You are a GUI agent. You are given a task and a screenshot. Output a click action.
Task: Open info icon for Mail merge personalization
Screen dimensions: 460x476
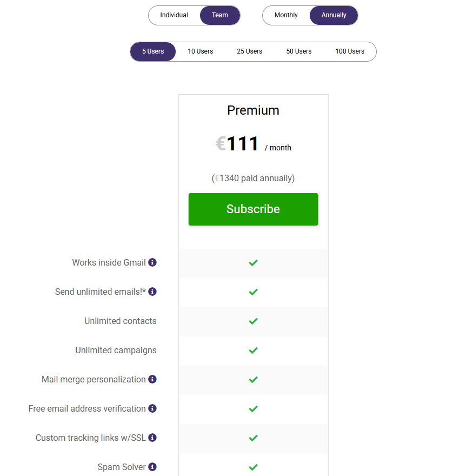152,379
